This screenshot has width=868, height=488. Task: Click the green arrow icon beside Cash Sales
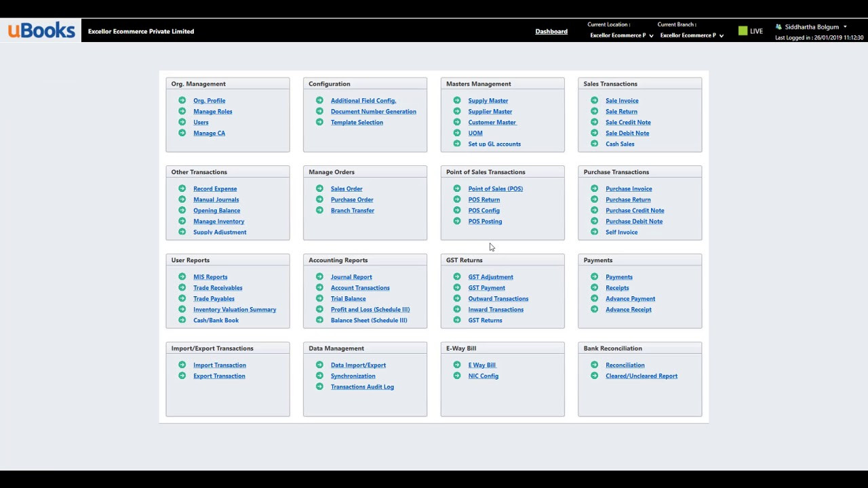click(x=595, y=144)
